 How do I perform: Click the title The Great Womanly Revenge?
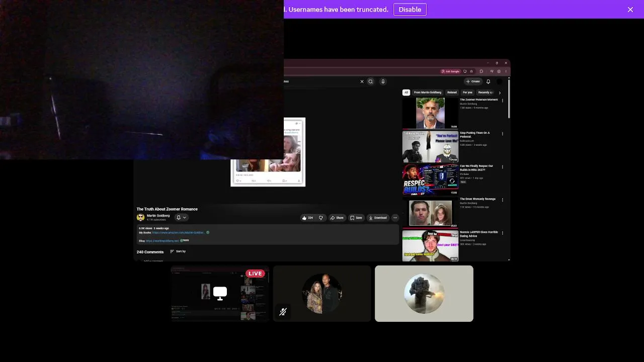coord(477,199)
